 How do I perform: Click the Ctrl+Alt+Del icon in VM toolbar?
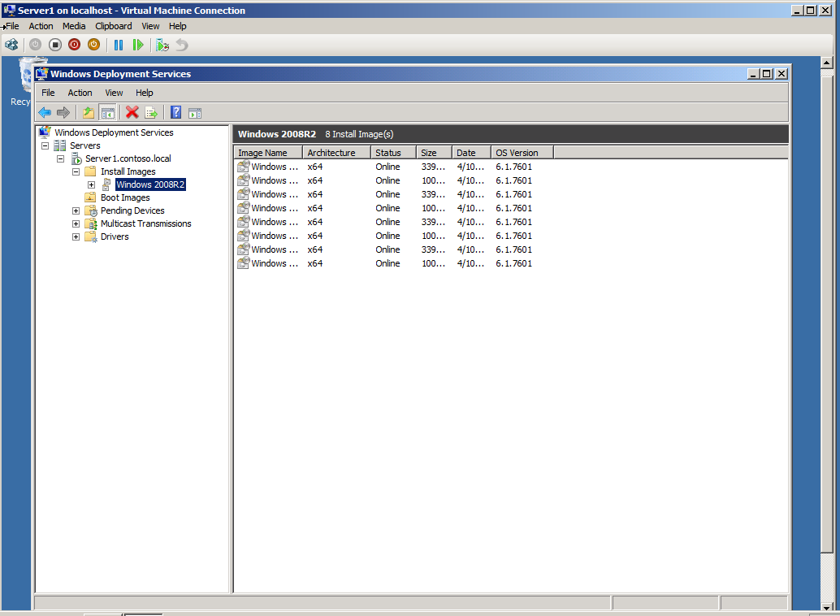click(x=11, y=45)
